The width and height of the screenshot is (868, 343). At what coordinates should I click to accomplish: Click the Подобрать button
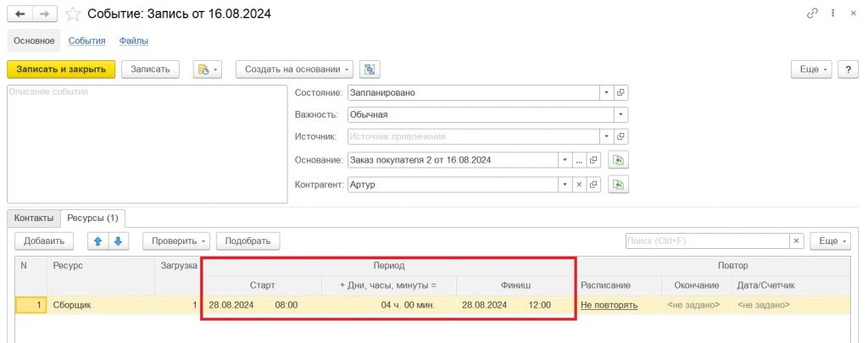[x=248, y=241]
